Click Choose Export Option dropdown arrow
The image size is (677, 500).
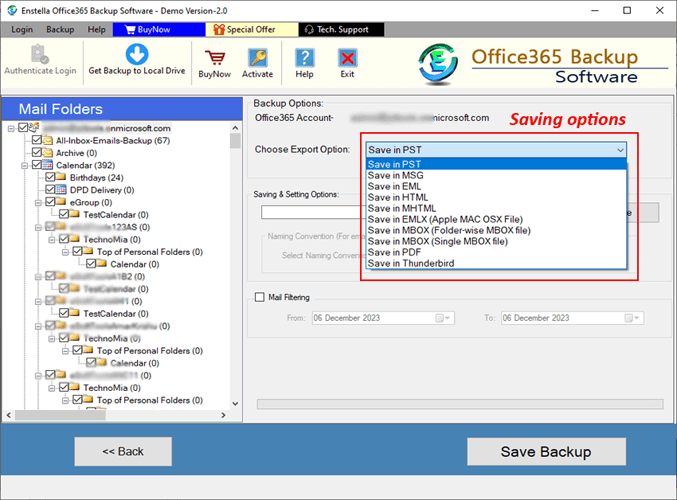pos(620,150)
